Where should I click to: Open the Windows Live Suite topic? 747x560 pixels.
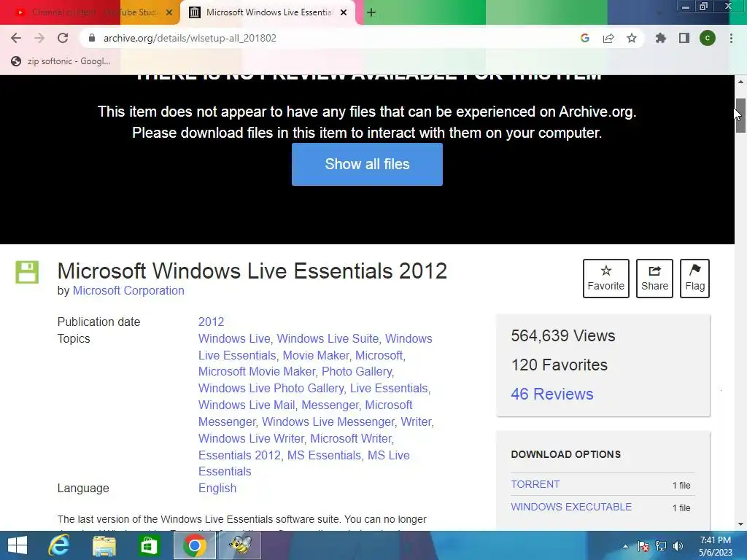(328, 338)
